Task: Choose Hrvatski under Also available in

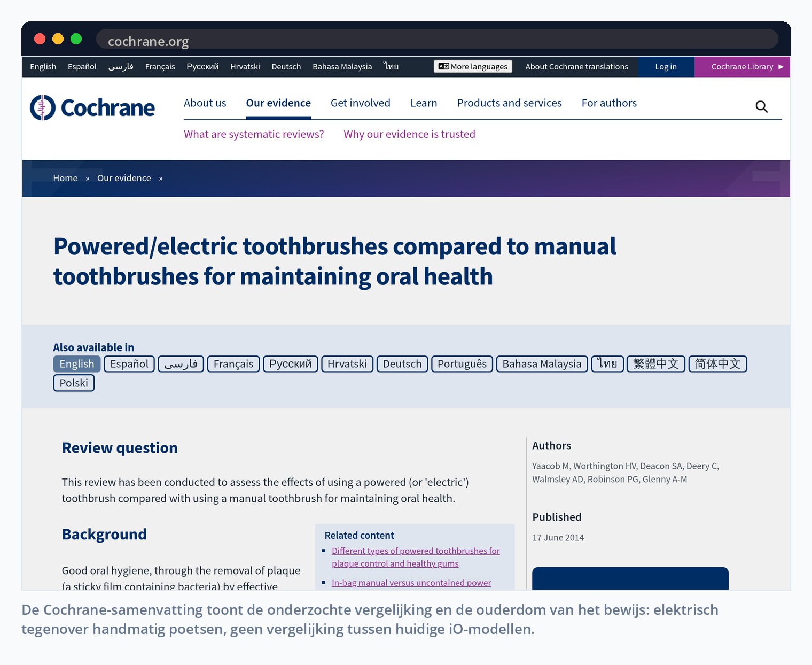Action: pyautogui.click(x=347, y=364)
